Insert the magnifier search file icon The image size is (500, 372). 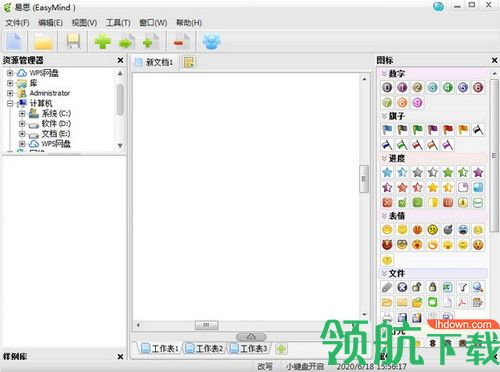click(478, 287)
